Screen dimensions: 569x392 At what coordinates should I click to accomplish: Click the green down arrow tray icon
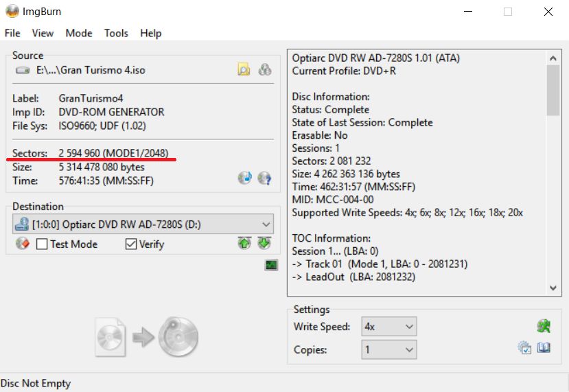pos(264,243)
